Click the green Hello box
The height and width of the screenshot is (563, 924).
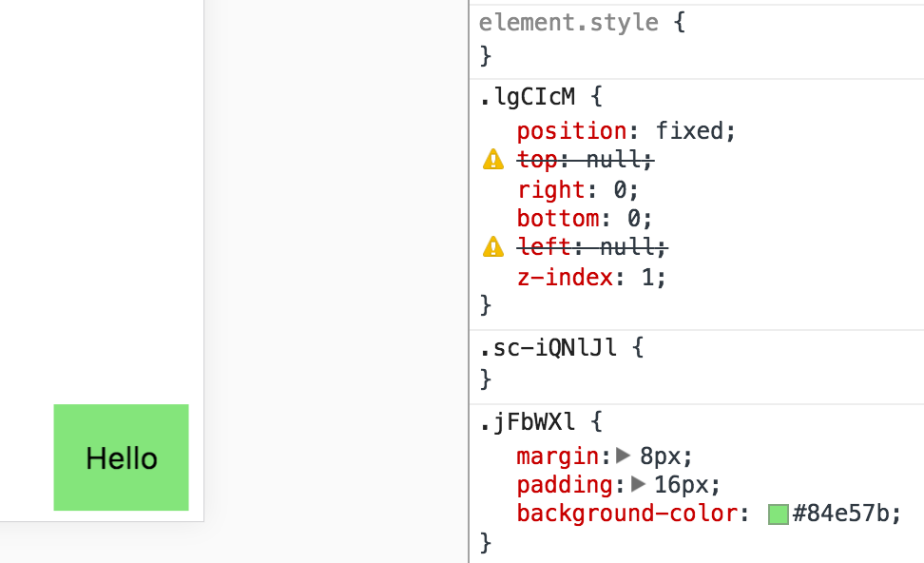121,457
